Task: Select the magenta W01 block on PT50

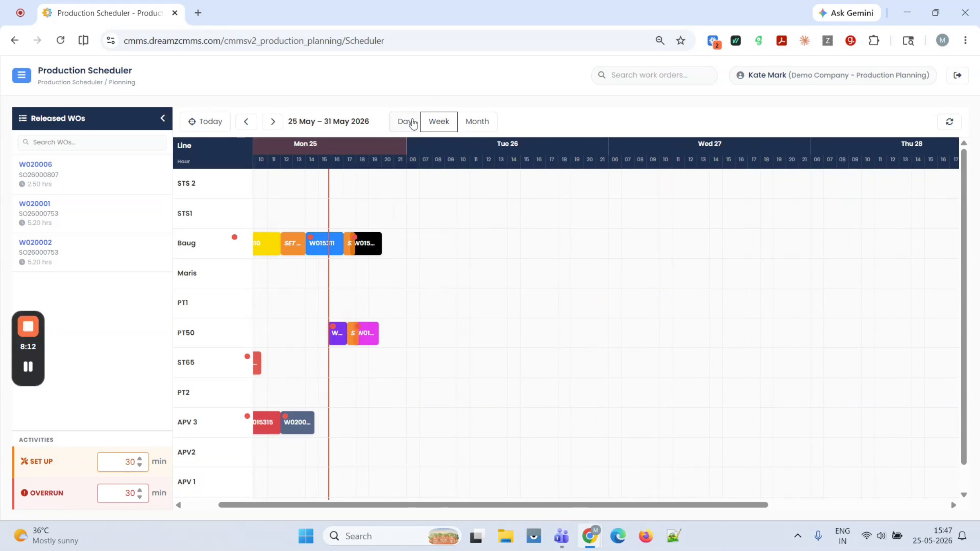Action: (x=368, y=333)
